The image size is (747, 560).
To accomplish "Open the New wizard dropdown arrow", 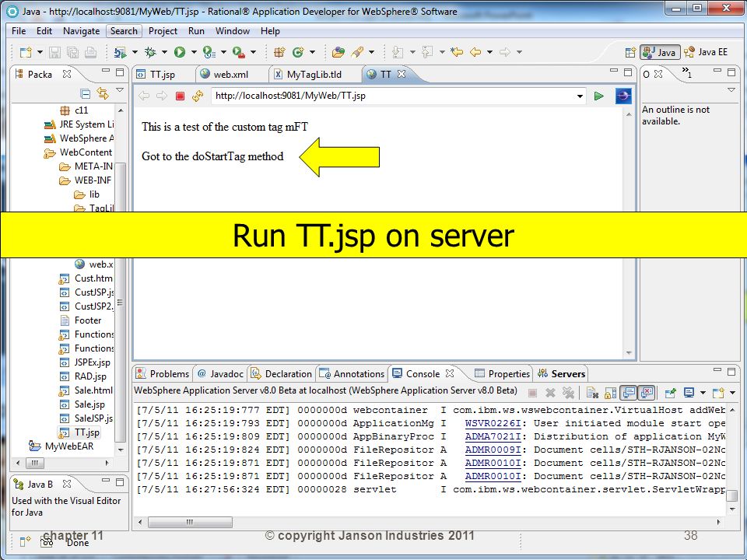I will click(40, 52).
